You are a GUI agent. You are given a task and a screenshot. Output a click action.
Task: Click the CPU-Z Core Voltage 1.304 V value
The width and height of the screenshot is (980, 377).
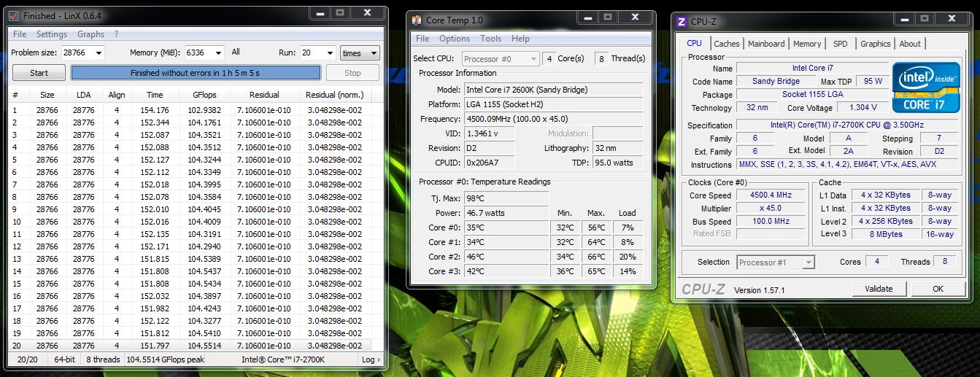pos(863,107)
